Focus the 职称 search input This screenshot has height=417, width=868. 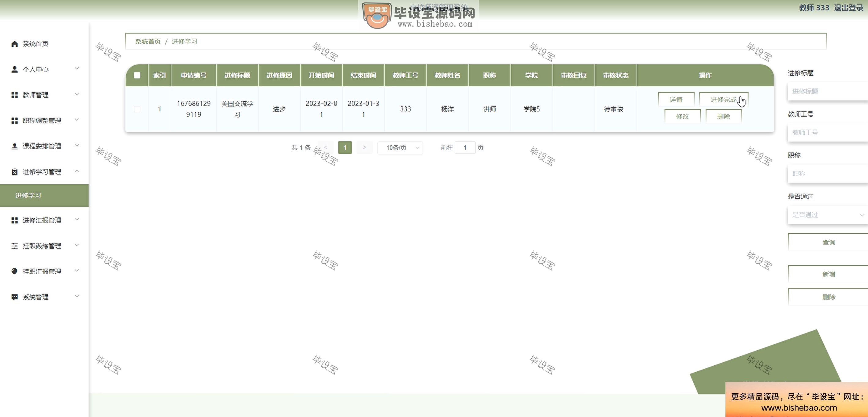pos(828,174)
